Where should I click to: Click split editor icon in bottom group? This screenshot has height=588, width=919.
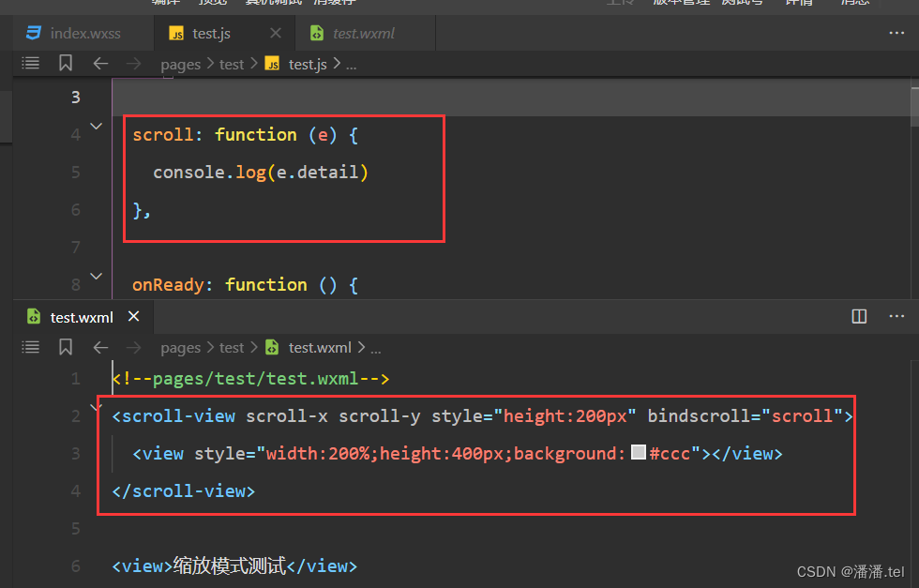859,317
